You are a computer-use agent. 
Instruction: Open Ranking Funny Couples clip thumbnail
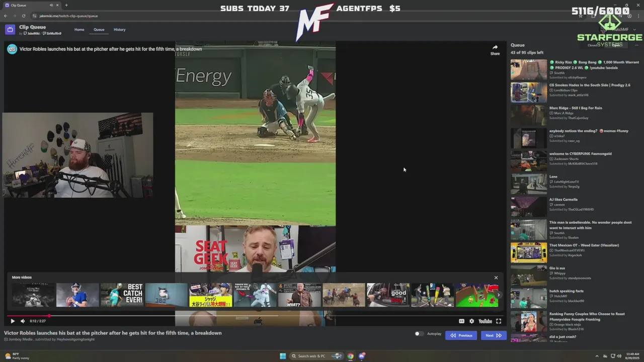point(529,321)
